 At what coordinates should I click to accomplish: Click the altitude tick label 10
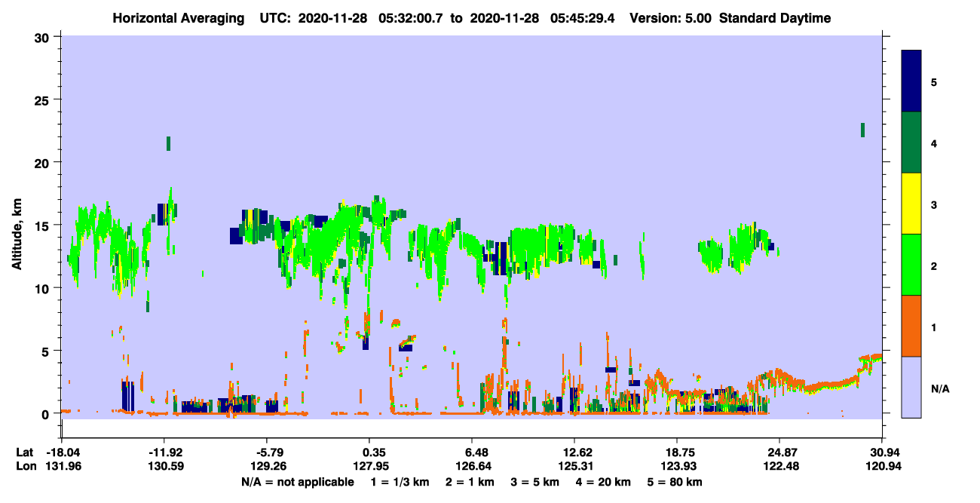[44, 288]
